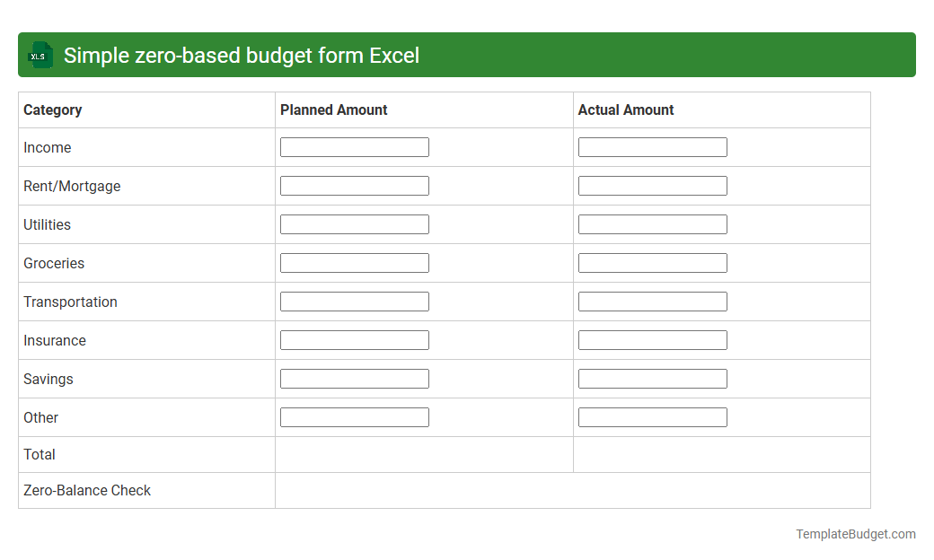Select the green header banner title
The image size is (934, 560).
point(240,55)
